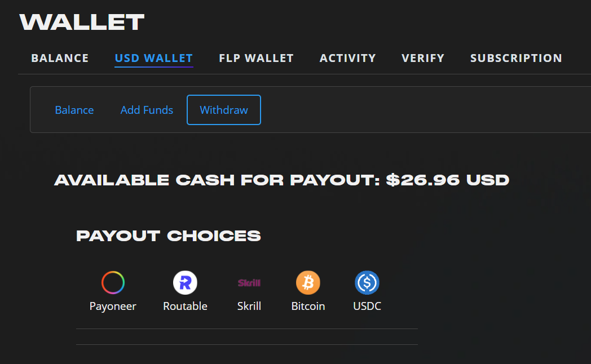Click the Skrill text label
591x364 pixels.
point(249,306)
